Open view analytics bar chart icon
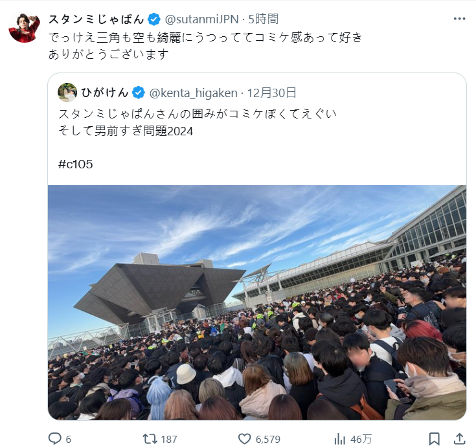 coord(340,439)
